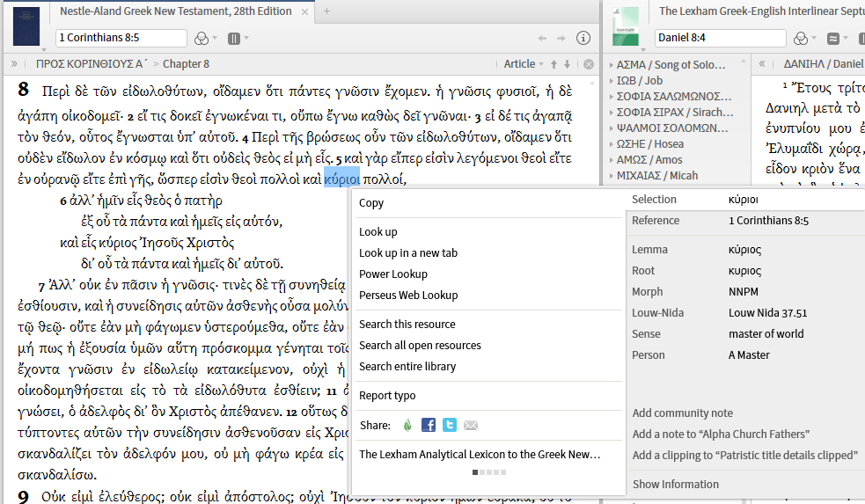Open visual filters menu in Nestle-Aland panel
This screenshot has height=504, width=865.
202,38
